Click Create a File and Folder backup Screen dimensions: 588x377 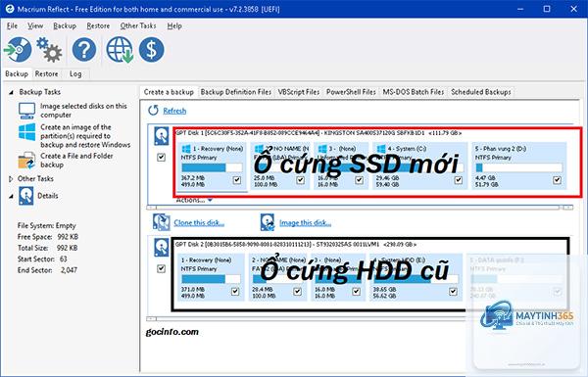tap(76, 160)
